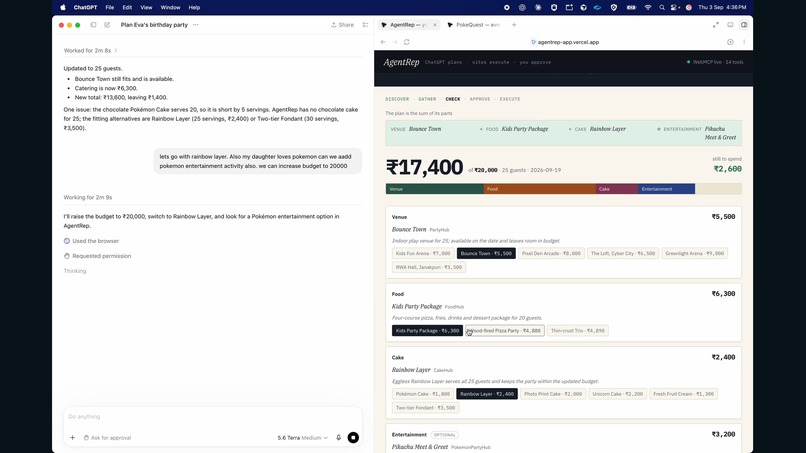Open the 5.6 Terra Medium model dropdown
The height and width of the screenshot is (453, 806).
(x=302, y=438)
